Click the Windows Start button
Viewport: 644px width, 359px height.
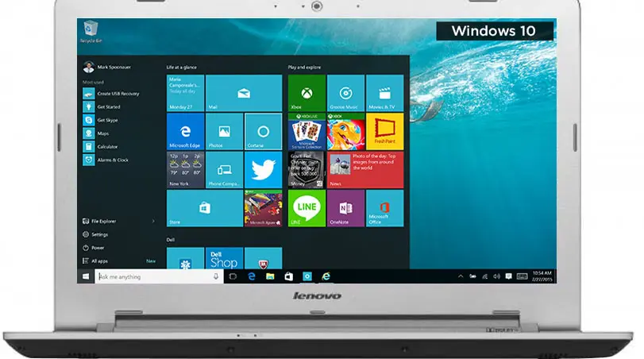point(86,276)
